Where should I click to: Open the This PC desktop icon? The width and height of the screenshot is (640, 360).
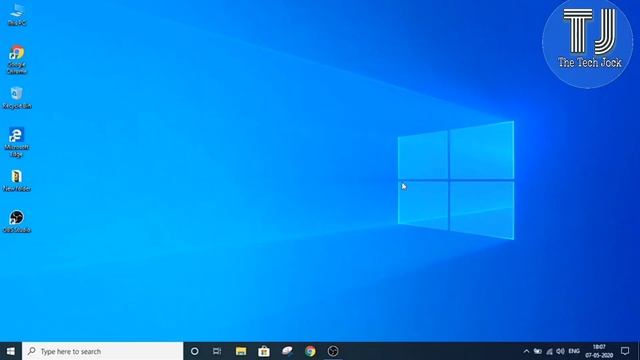coord(17,15)
